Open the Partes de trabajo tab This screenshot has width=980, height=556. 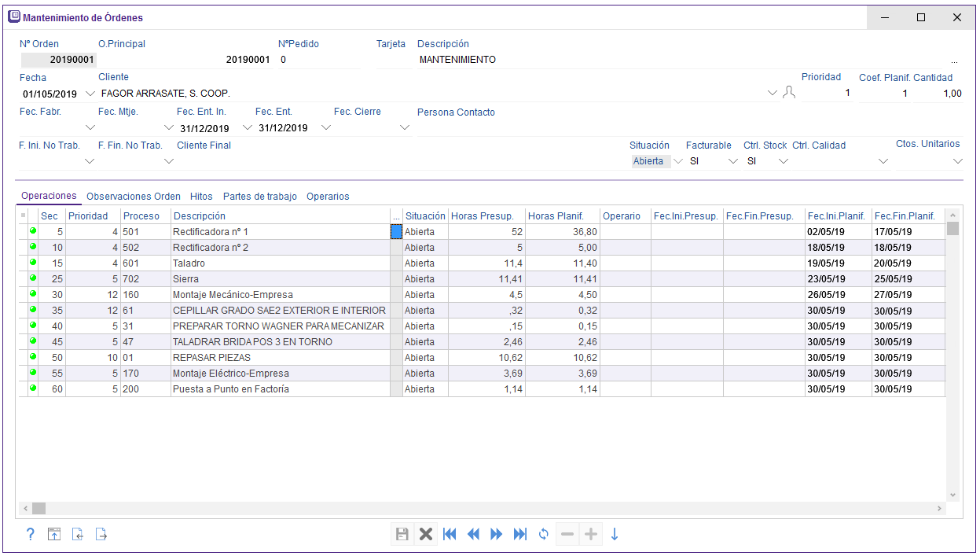click(x=259, y=197)
